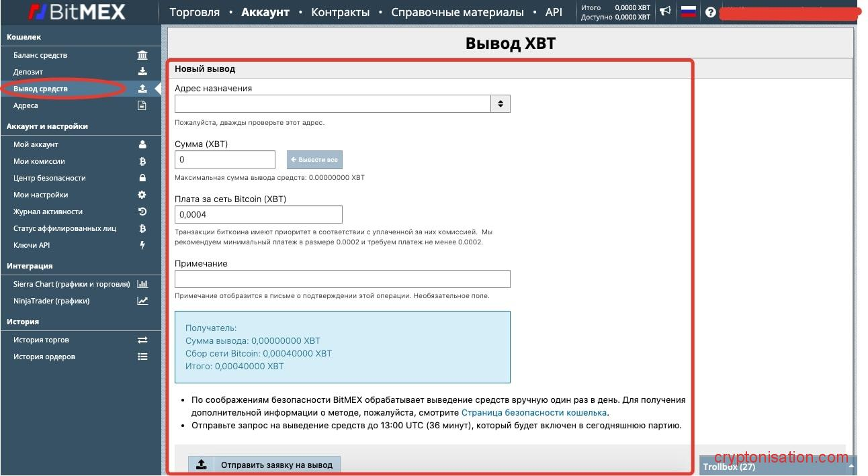
Task: Click the list icon beside История ордеров
Action: click(x=142, y=356)
